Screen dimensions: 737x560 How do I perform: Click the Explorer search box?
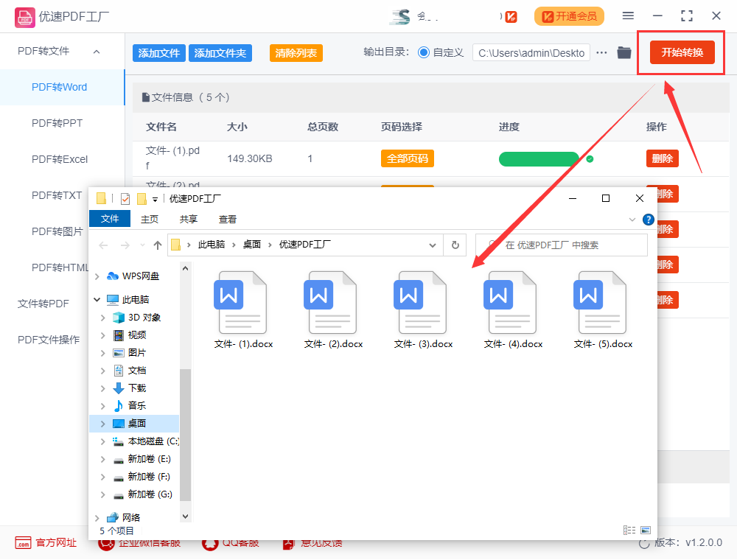[561, 245]
